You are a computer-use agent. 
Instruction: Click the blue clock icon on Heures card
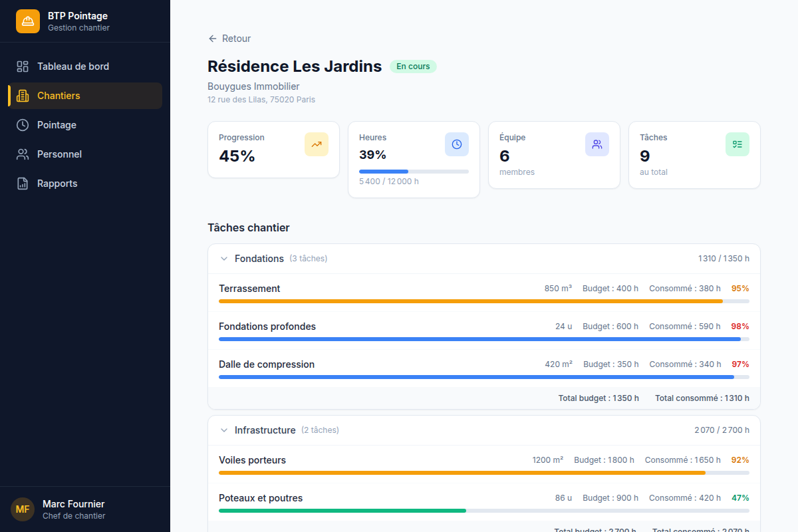(x=457, y=144)
